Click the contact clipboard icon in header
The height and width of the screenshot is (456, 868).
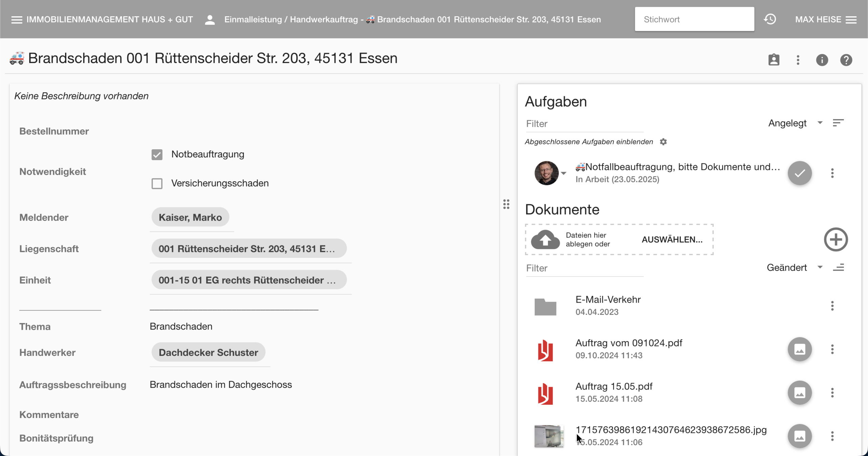pos(774,60)
